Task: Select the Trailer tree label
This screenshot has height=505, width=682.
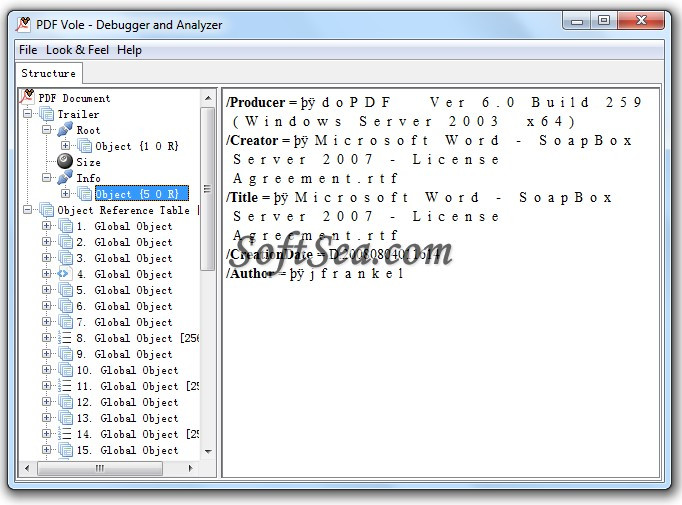Action: (x=78, y=114)
